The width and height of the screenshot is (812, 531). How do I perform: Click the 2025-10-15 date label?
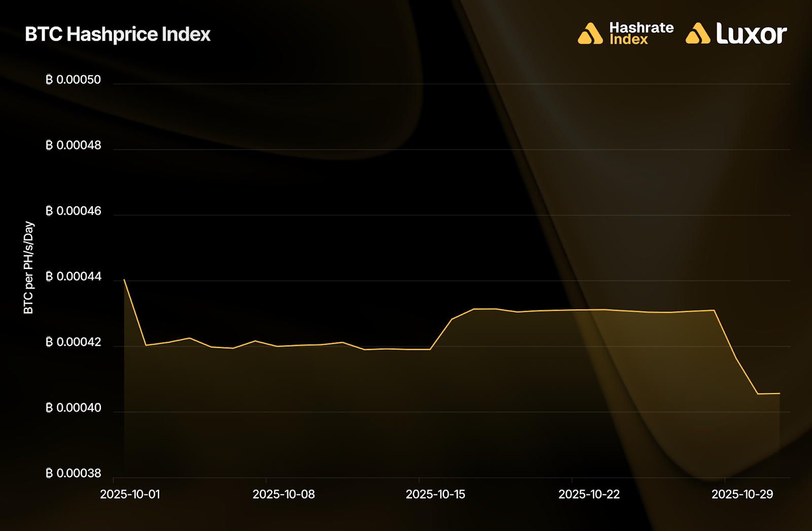(x=435, y=494)
